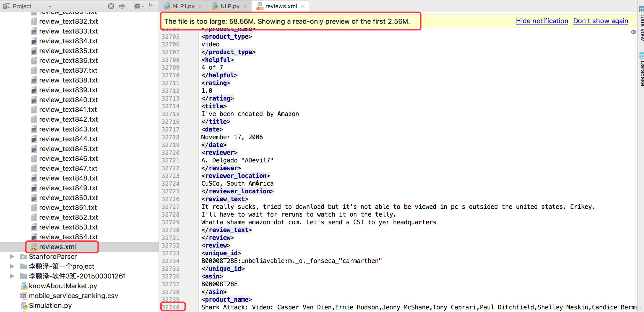Click the review_text843.txt file icon
The image size is (644, 312).
coord(34,129)
